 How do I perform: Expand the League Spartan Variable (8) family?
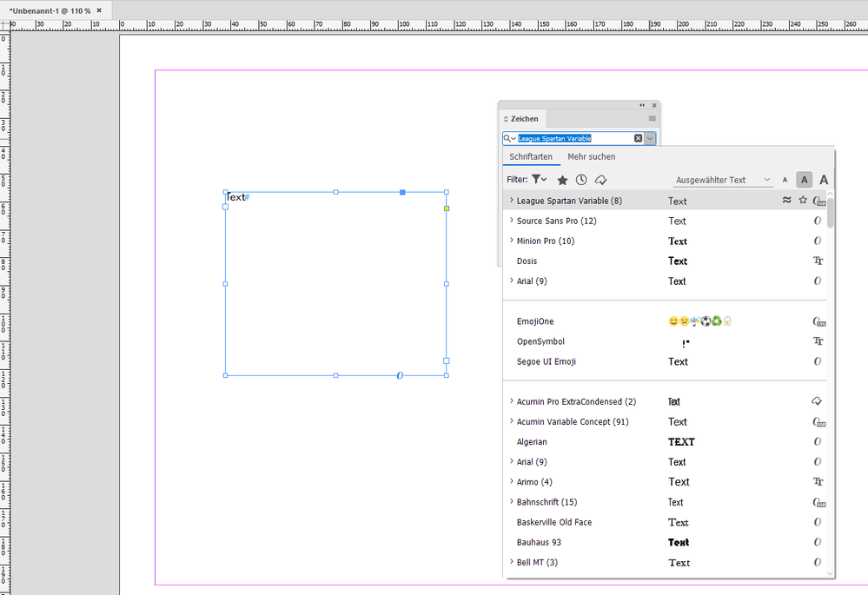(x=512, y=201)
